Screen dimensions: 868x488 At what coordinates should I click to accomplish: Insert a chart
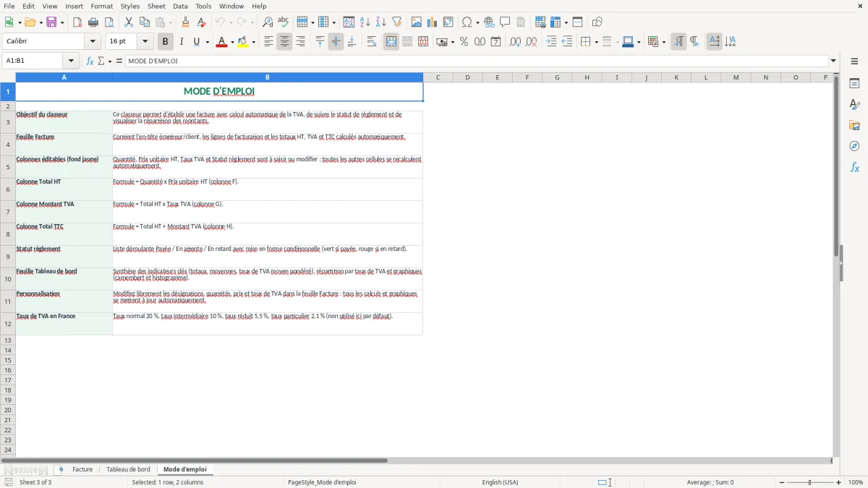[433, 22]
